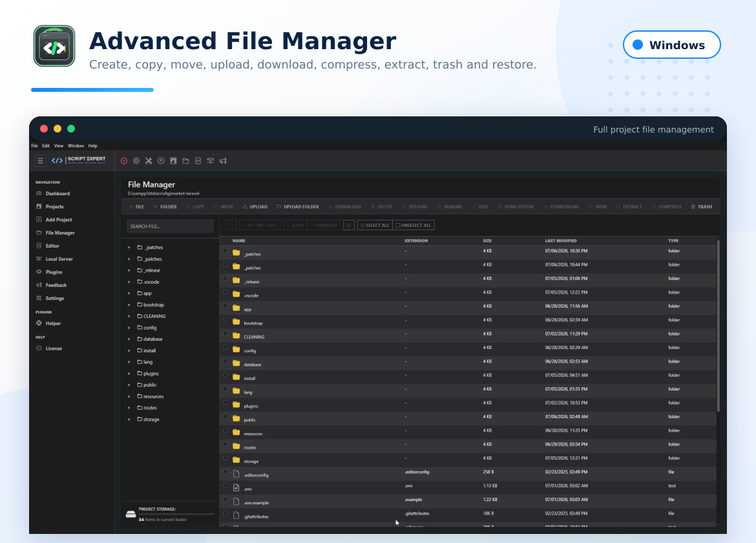Click the file icon for .gitattributes

(236, 515)
